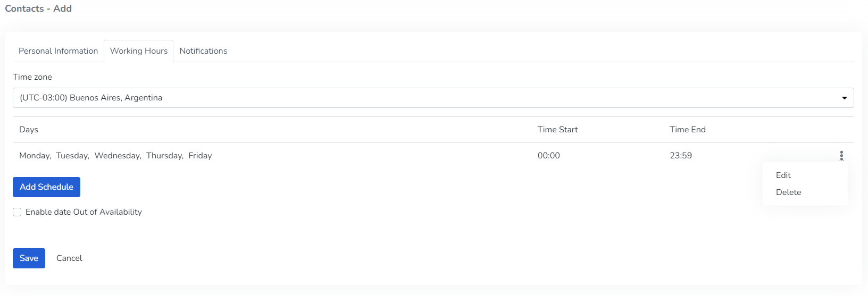Click the Time Start column header
The image size is (868, 296).
(x=557, y=130)
